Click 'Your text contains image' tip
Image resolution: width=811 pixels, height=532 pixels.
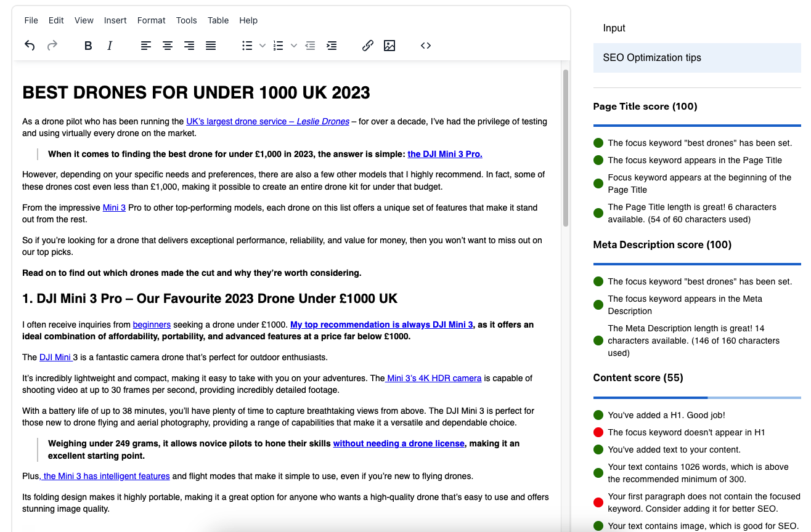coord(703,526)
